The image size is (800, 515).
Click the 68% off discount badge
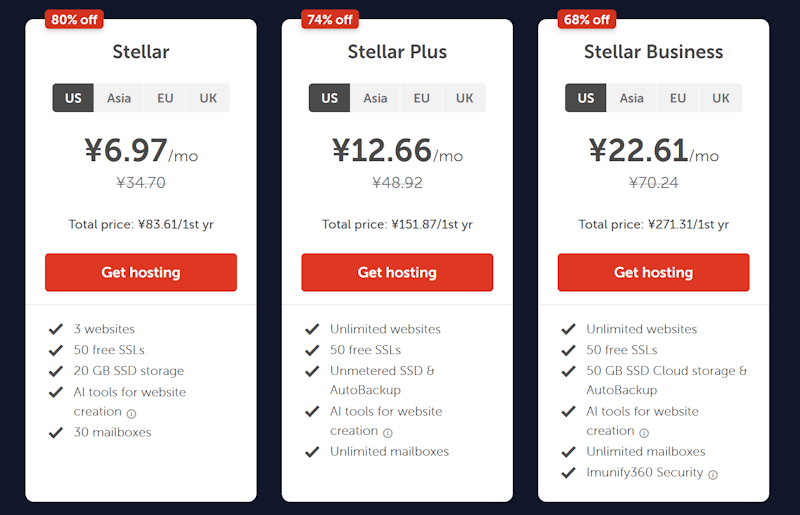tap(586, 19)
